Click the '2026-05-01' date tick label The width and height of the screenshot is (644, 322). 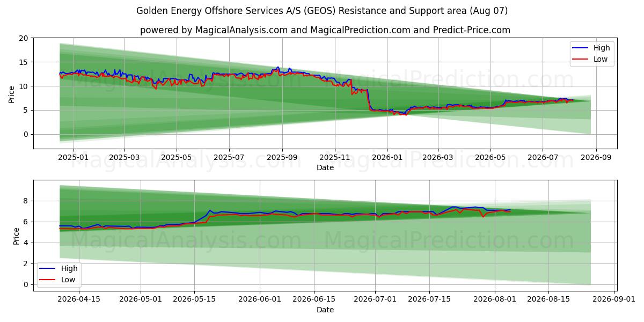pos(141,299)
